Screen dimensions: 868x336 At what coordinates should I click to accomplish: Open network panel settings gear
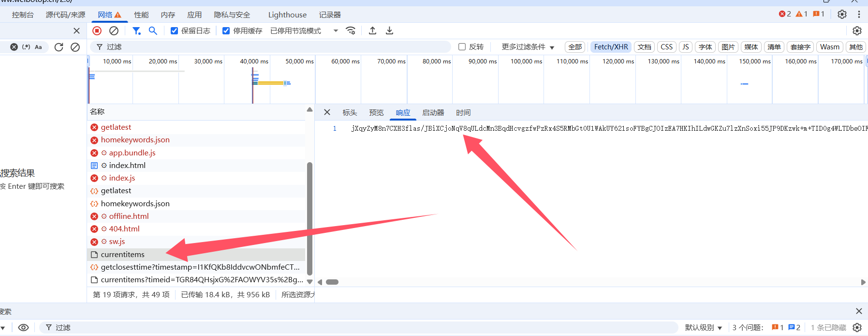(857, 31)
